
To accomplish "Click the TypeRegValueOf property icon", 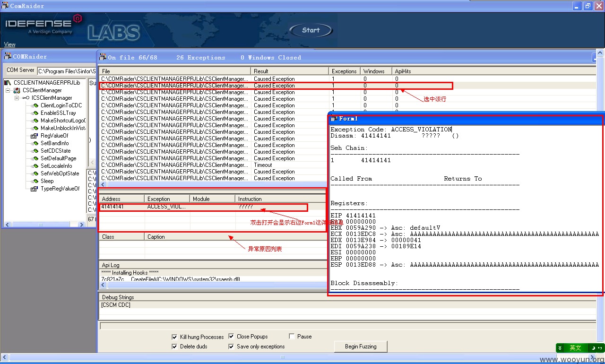I will coord(35,189).
